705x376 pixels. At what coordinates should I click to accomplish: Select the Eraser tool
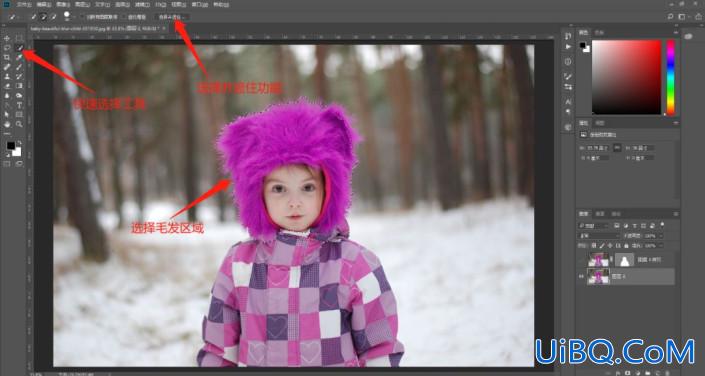7,86
